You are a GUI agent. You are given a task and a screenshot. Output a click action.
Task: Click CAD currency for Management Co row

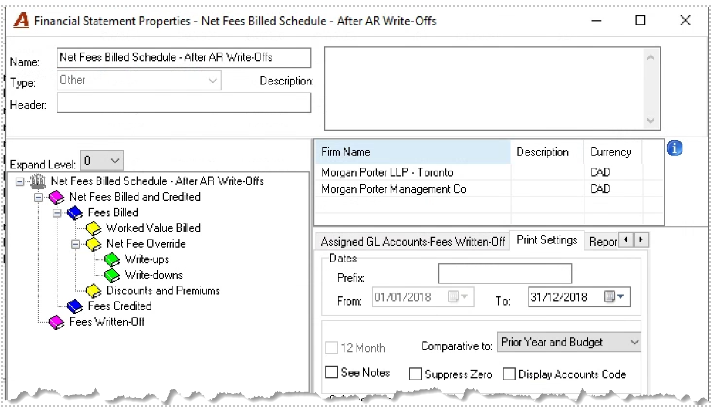tap(600, 189)
